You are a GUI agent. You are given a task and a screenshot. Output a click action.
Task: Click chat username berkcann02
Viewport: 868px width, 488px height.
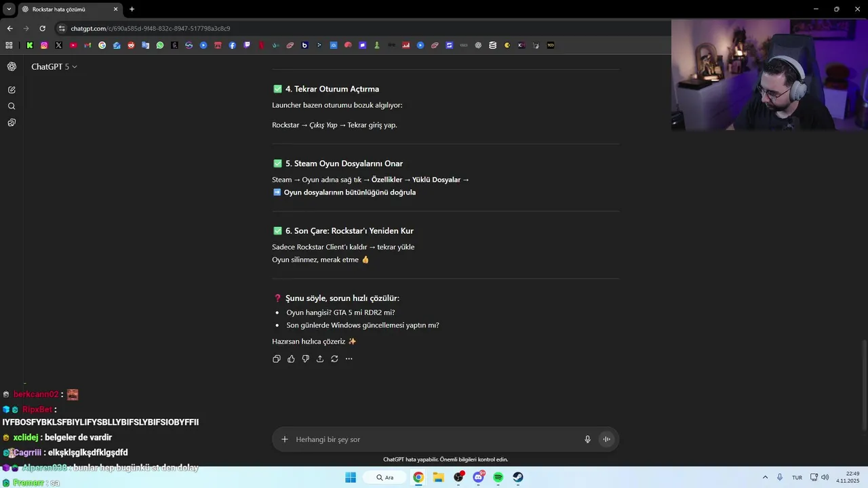pyautogui.click(x=36, y=394)
